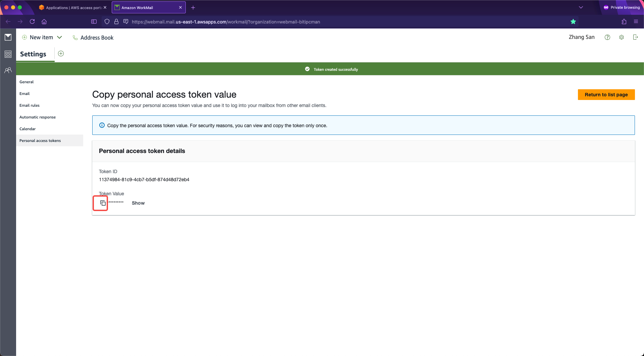Click the permissions icon in the address bar
The width and height of the screenshot is (644, 356).
tap(126, 21)
